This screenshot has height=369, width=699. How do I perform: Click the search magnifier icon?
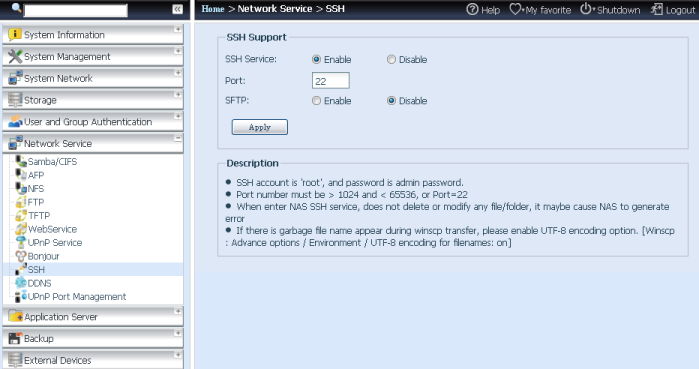[x=16, y=8]
